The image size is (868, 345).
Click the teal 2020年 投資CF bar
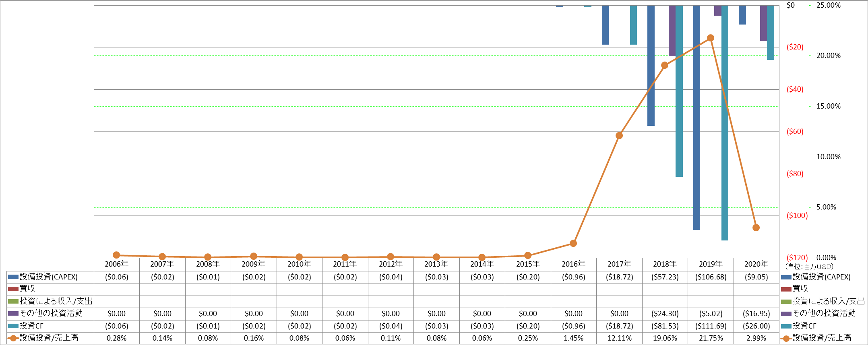tap(771, 33)
